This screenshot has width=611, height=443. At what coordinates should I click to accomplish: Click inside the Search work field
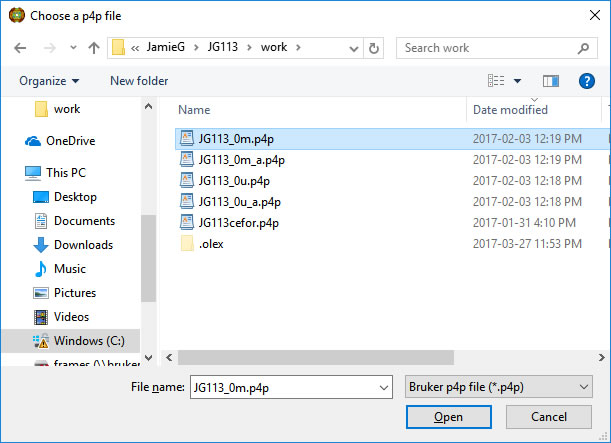coord(485,48)
